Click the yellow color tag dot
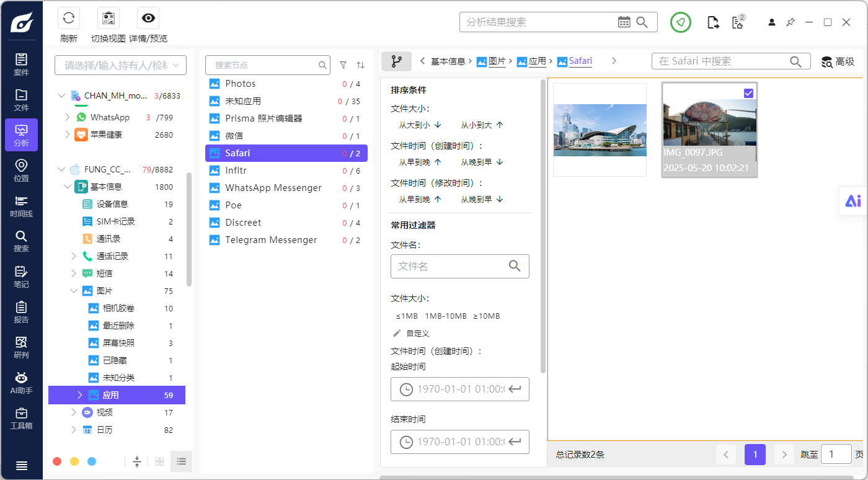Image resolution: width=868 pixels, height=480 pixels. pos(74,461)
